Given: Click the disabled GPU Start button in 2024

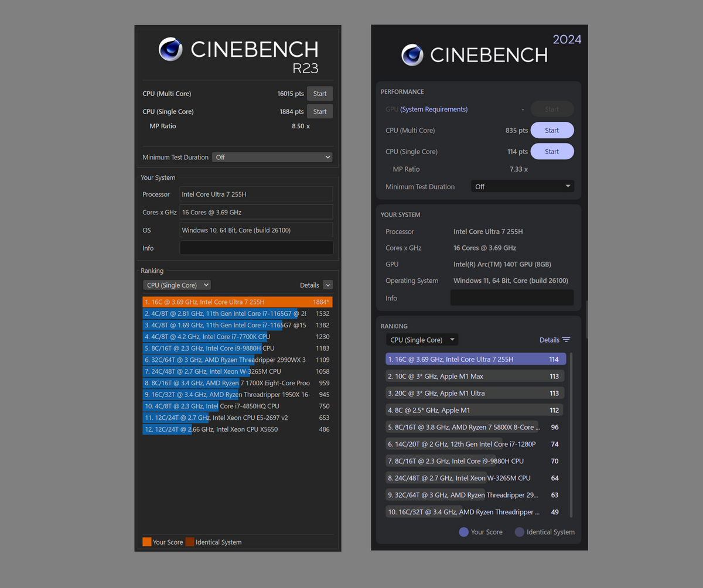Looking at the screenshot, I should pos(552,109).
